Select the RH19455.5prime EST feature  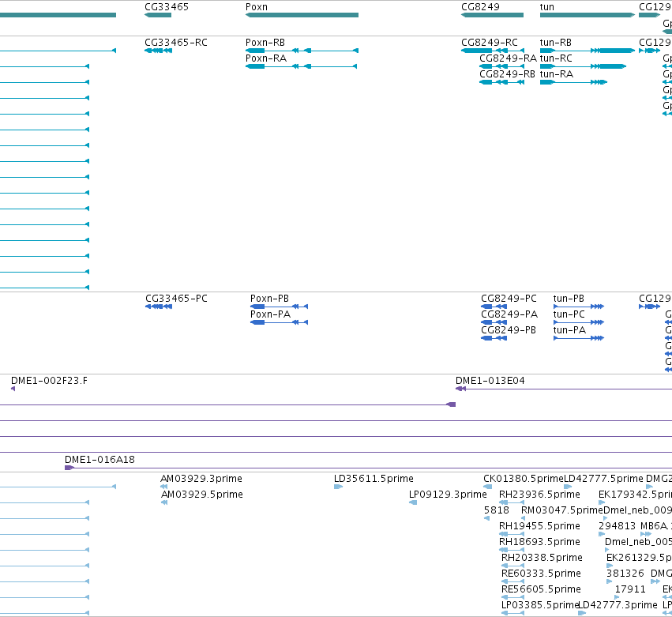pos(512,534)
